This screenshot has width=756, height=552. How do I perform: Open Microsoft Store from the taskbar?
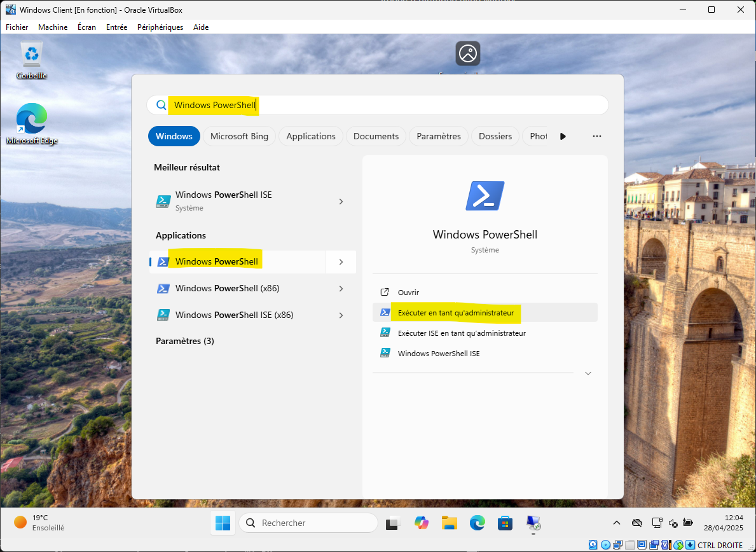tap(505, 523)
